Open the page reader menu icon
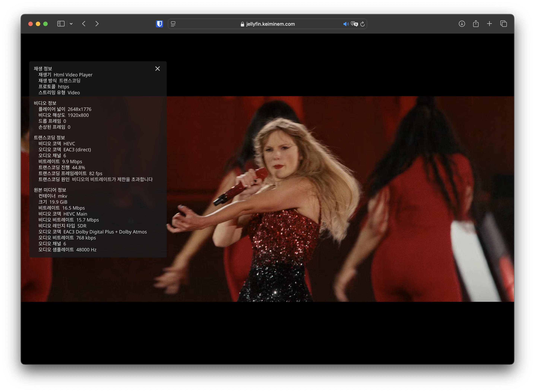 click(173, 24)
